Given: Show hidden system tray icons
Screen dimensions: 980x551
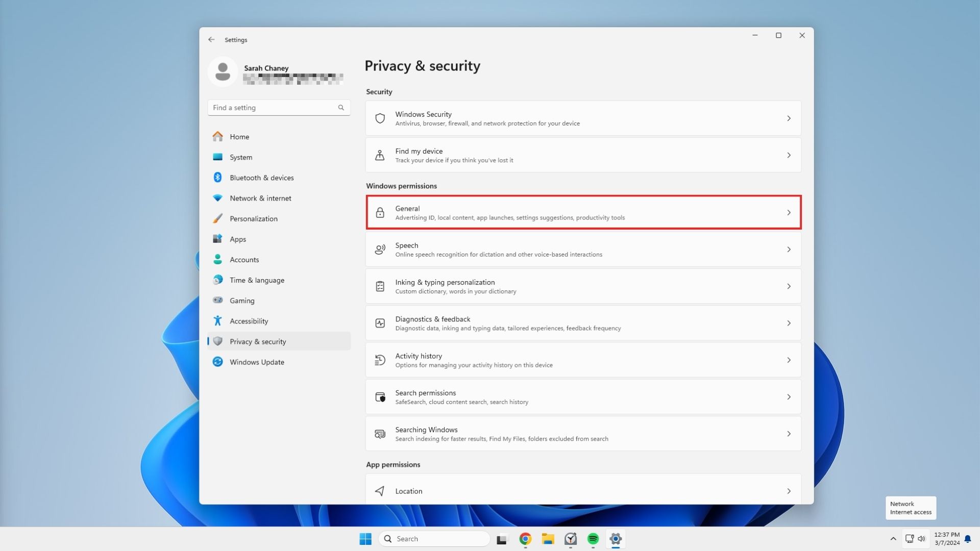Looking at the screenshot, I should click(x=893, y=539).
